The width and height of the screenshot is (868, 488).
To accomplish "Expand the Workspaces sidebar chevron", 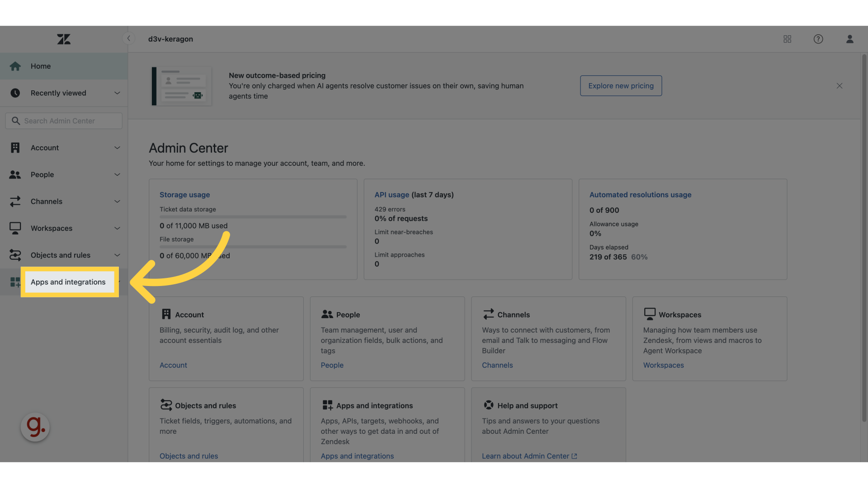I will pyautogui.click(x=117, y=228).
